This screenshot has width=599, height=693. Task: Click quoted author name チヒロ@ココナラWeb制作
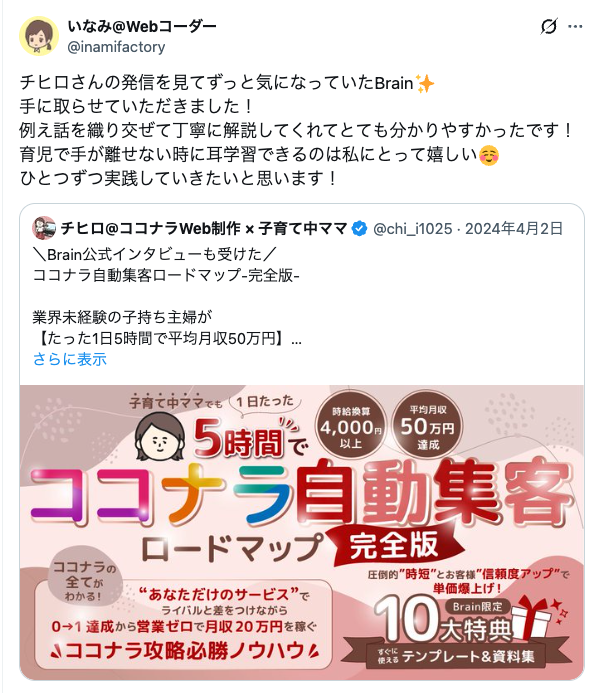pos(204,228)
